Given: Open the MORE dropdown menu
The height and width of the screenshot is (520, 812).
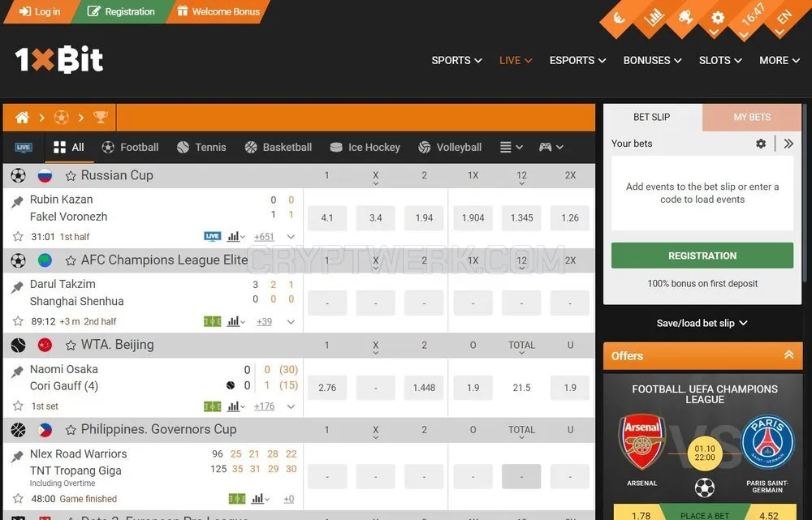Looking at the screenshot, I should 780,61.
